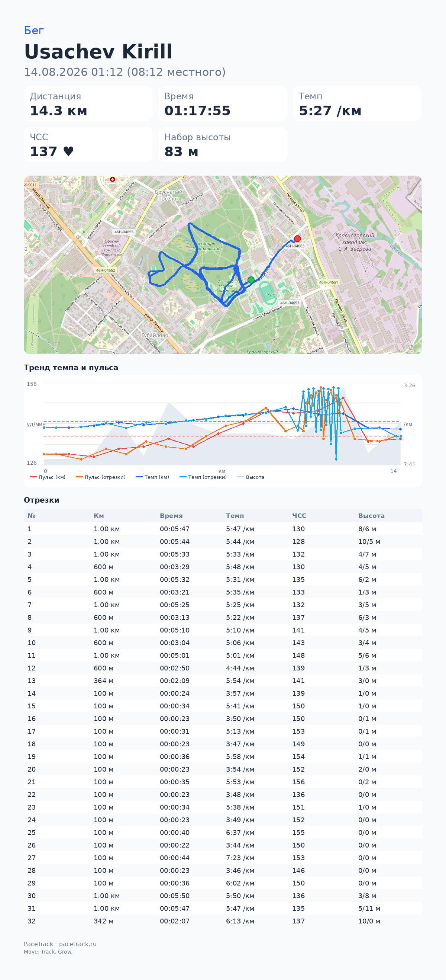Sort table by Темп column header
Viewport: 446px width, 980px height.
tap(235, 516)
